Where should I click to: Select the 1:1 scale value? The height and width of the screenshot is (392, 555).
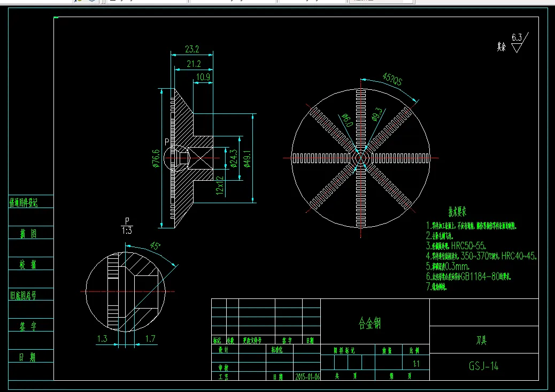pos(416,364)
